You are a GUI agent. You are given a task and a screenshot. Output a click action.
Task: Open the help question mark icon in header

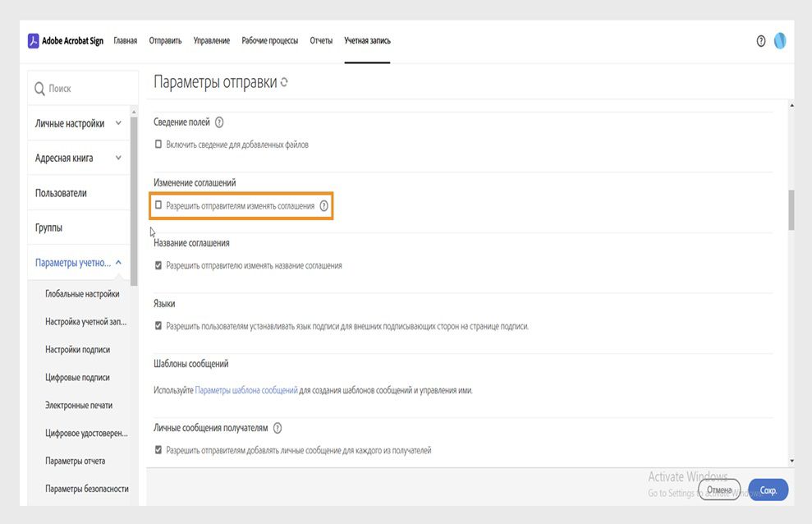pyautogui.click(x=761, y=41)
